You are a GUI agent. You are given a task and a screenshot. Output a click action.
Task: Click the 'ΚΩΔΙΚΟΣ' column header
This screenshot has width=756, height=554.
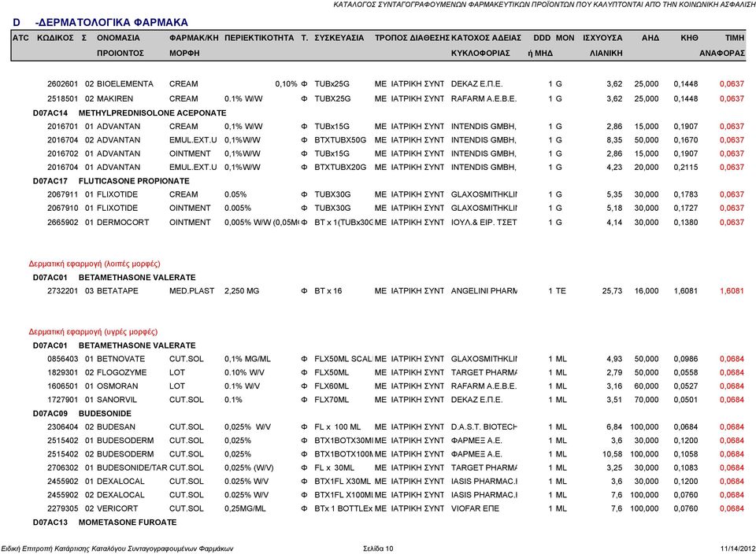[x=55, y=38]
